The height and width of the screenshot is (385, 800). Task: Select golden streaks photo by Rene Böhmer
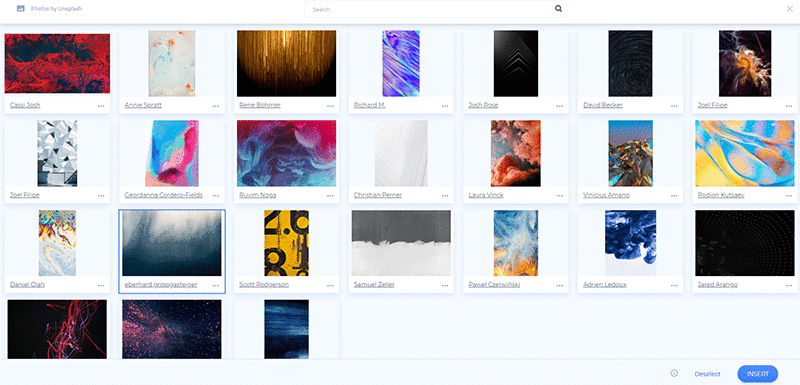click(286, 63)
